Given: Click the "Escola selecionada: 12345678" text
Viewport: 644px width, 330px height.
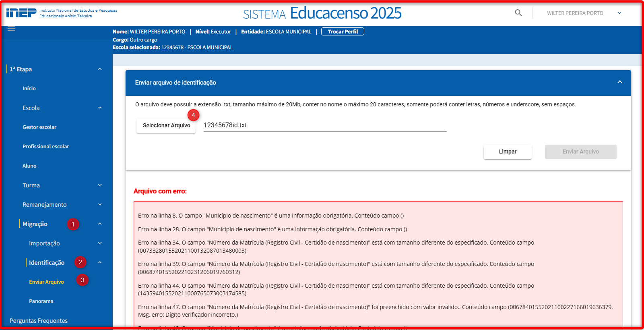Looking at the screenshot, I should pyautogui.click(x=173, y=48).
